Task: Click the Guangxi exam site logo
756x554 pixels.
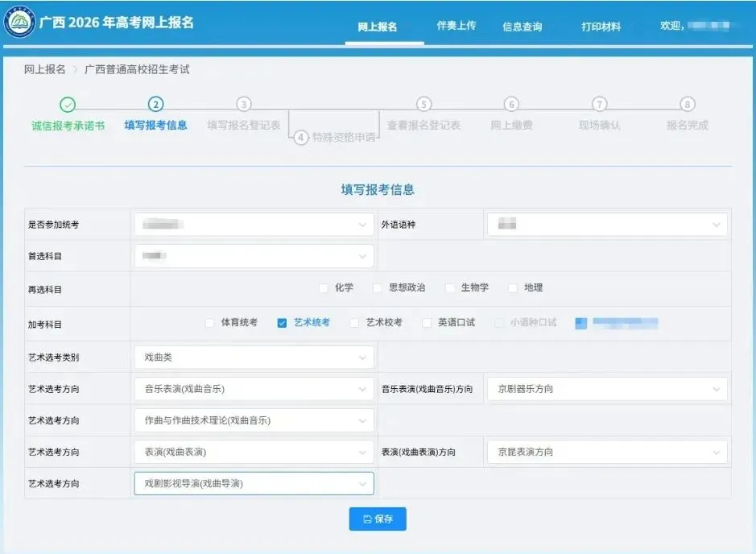Action: click(19, 22)
